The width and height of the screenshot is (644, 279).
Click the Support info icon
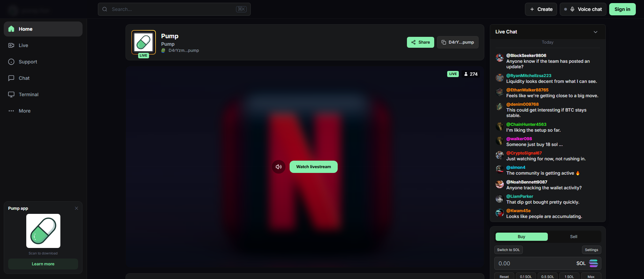click(x=11, y=62)
